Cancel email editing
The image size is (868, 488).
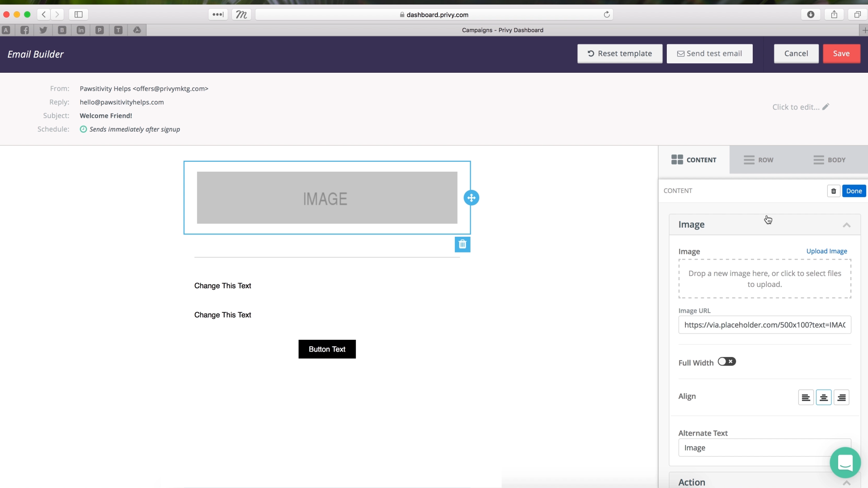coord(796,54)
